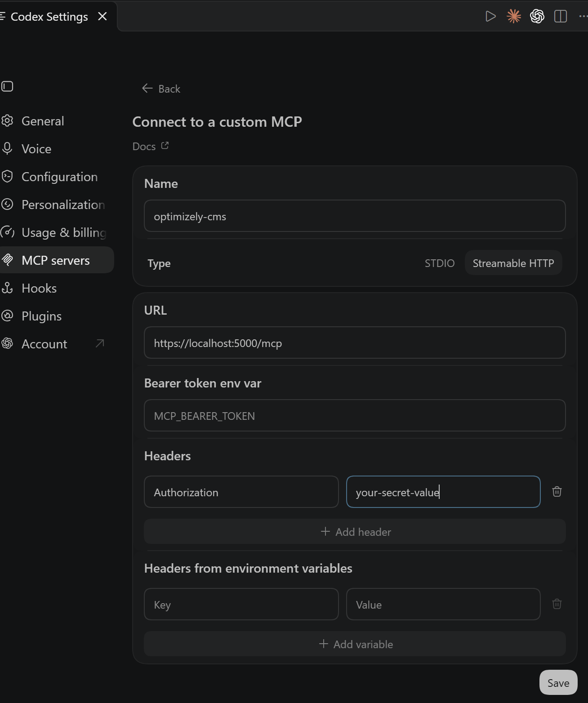Close the Codex Settings tab
The image size is (588, 703).
[102, 16]
